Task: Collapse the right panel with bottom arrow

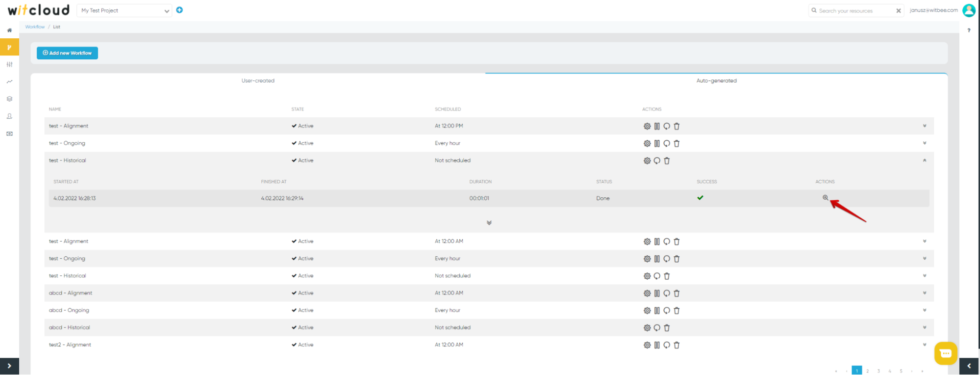Action: click(x=969, y=366)
